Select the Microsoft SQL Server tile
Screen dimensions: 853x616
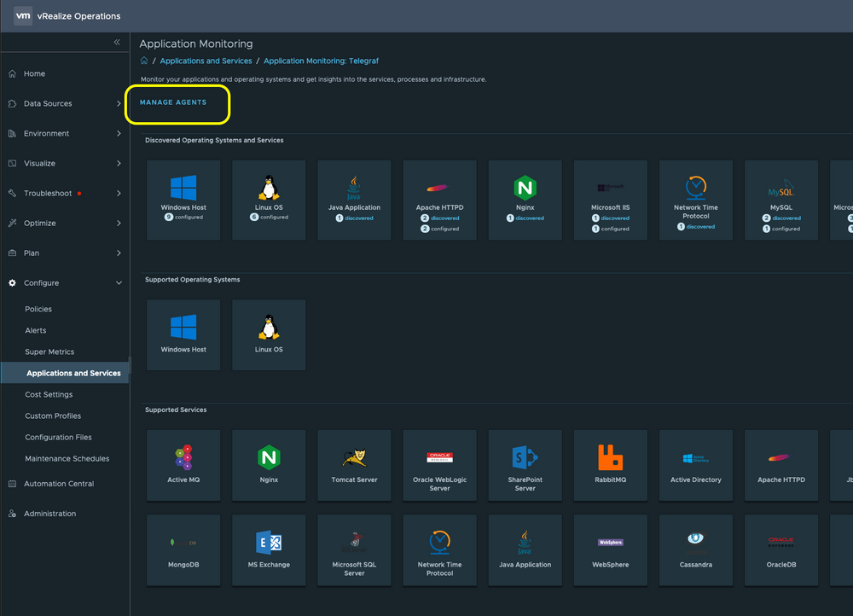tap(354, 550)
